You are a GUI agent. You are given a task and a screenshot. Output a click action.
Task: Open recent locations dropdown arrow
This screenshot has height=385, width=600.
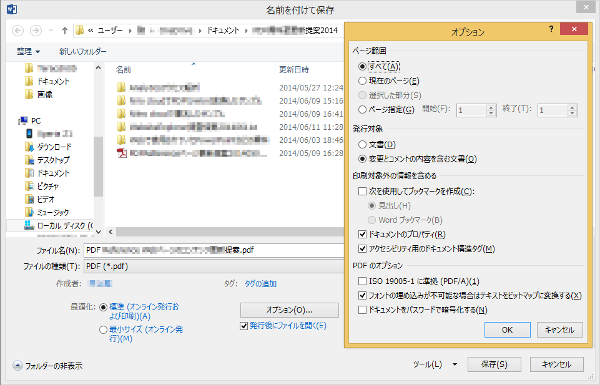(x=51, y=31)
